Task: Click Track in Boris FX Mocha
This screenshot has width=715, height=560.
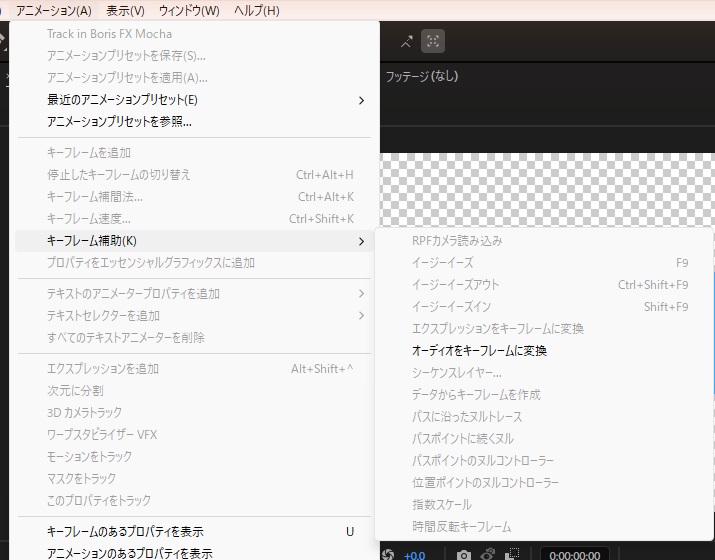Action: 194,34
